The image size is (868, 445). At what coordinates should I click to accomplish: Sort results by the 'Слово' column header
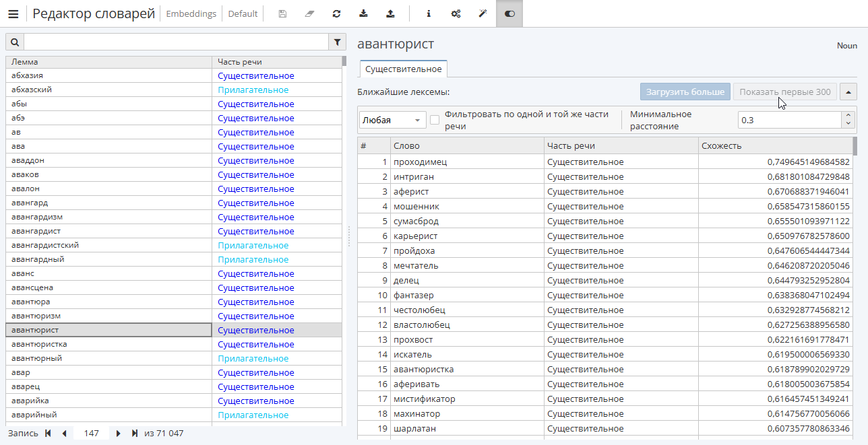click(467, 146)
